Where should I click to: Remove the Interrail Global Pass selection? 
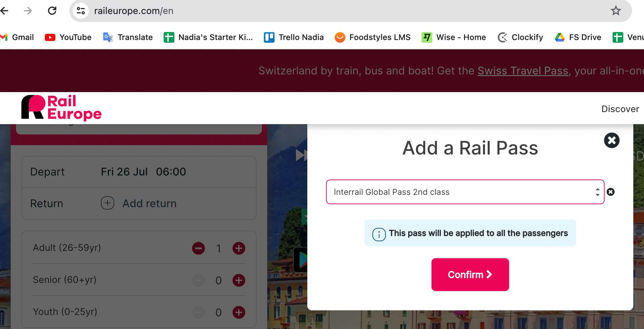pyautogui.click(x=611, y=192)
